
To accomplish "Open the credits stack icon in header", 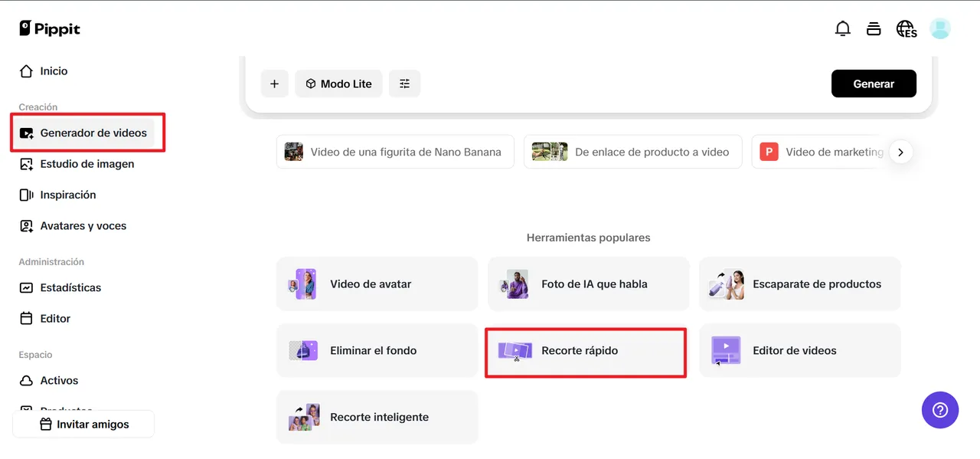I will tap(874, 29).
